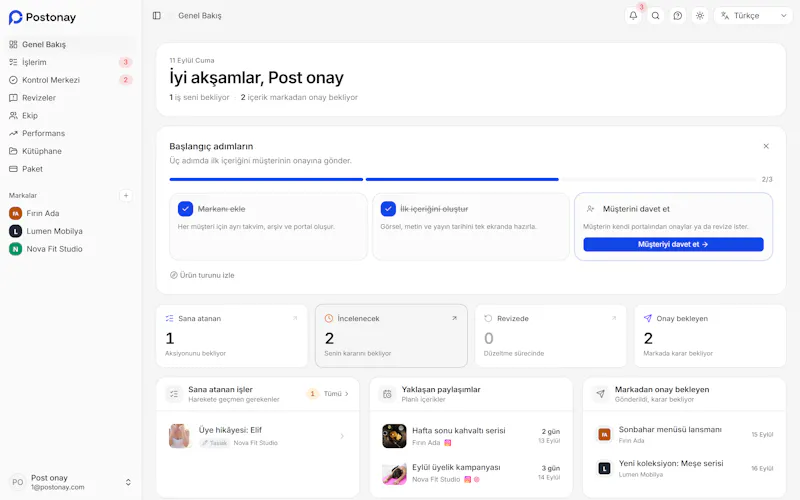Open Yeni koleksiyon: Meşe serisi item

[685, 468]
